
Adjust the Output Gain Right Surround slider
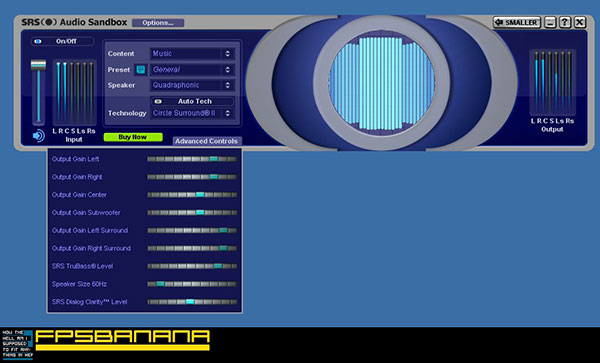point(192,248)
